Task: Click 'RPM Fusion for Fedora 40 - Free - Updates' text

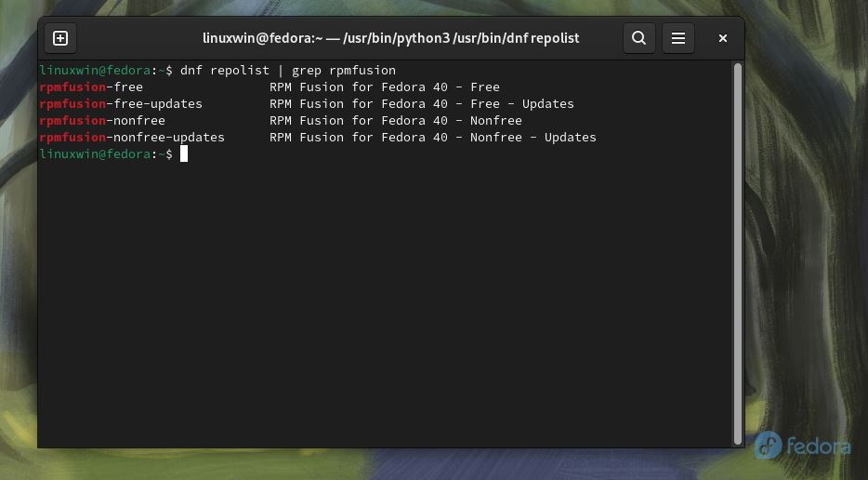Action: [x=422, y=103]
